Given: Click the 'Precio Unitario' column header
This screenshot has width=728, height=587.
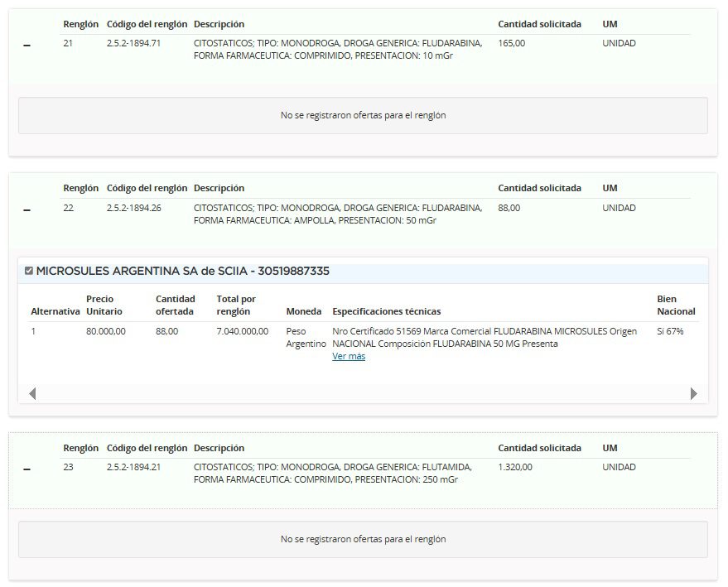Looking at the screenshot, I should tap(104, 305).
